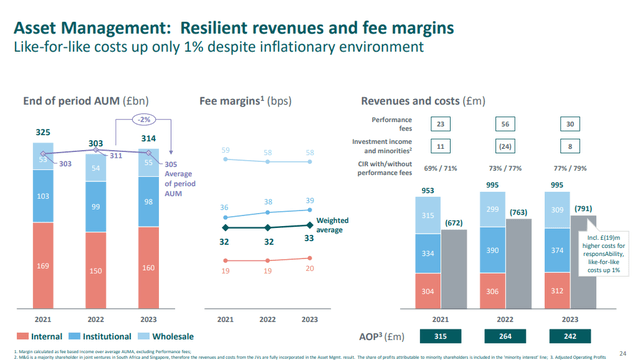Click the 'Investment income and minorities' row label

point(382,146)
